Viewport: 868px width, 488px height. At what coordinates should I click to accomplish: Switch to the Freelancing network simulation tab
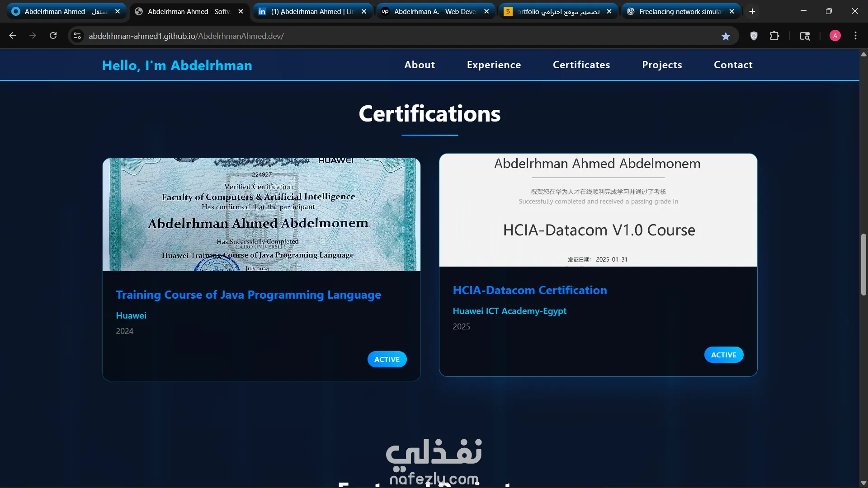click(679, 11)
